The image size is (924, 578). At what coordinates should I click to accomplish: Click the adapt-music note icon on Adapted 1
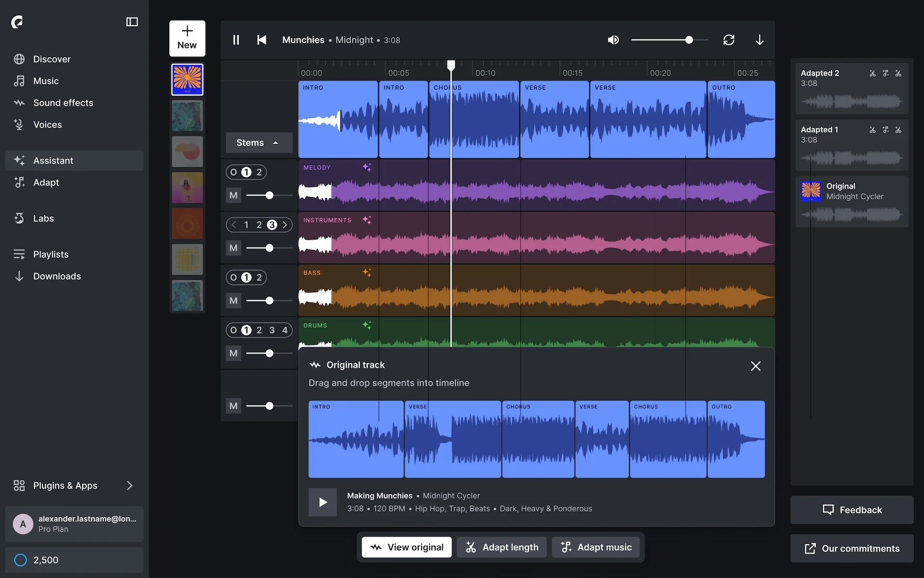tap(885, 130)
